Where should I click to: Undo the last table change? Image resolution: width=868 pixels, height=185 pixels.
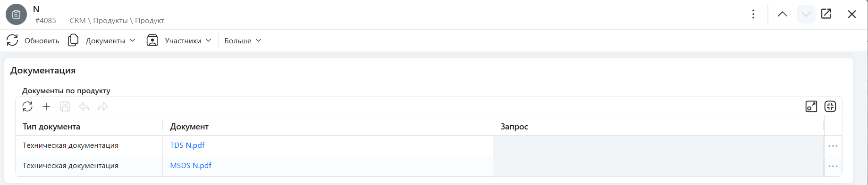click(84, 106)
